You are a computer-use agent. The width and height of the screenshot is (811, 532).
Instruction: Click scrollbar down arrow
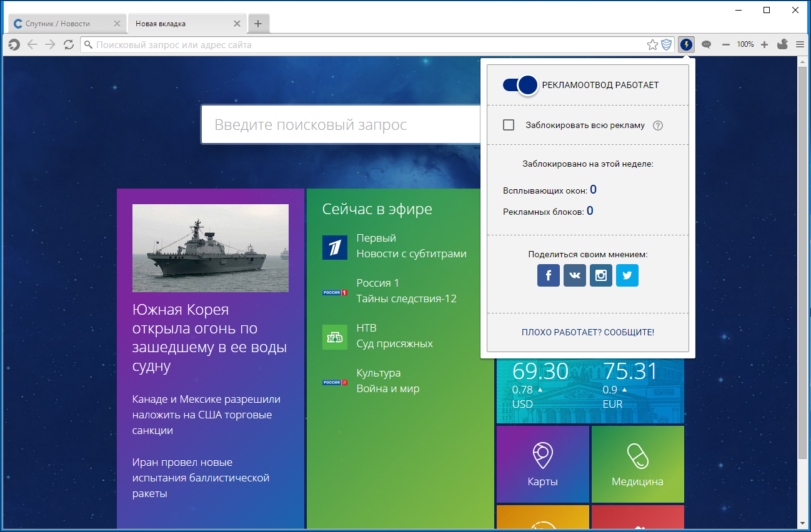803,523
